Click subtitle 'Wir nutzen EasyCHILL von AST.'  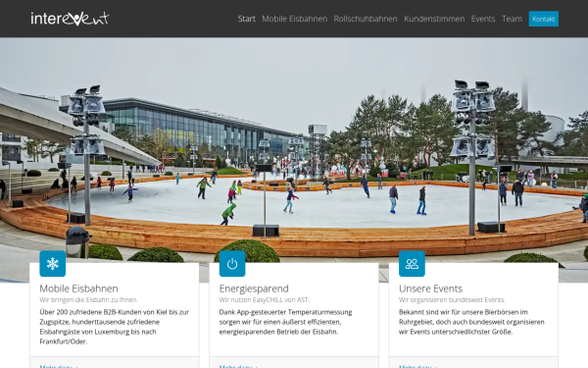tap(265, 299)
